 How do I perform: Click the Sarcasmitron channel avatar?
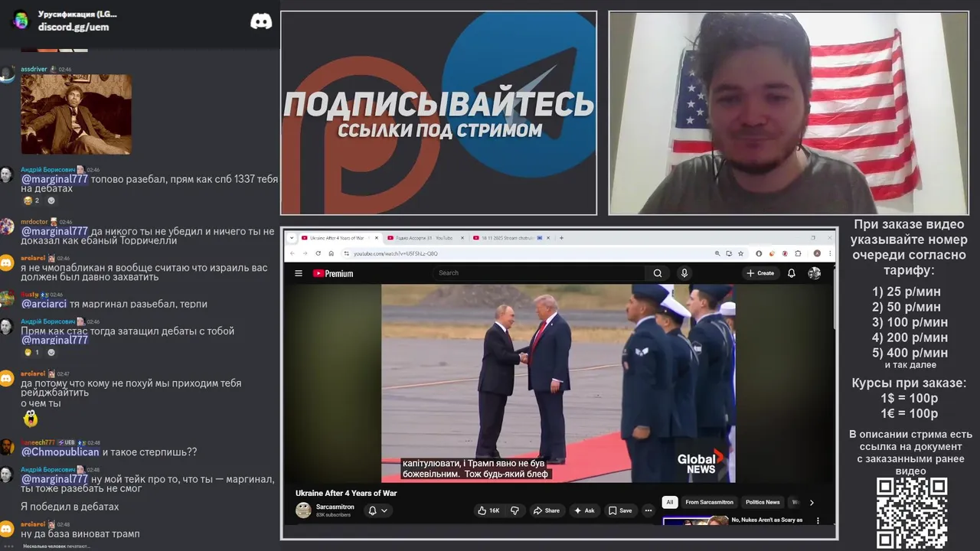tap(303, 510)
